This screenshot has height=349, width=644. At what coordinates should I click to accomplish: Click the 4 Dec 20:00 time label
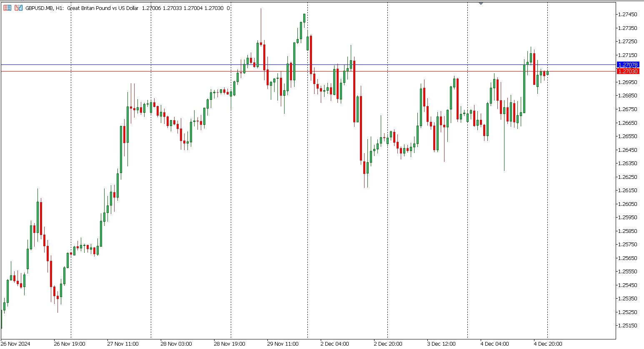(x=548, y=344)
